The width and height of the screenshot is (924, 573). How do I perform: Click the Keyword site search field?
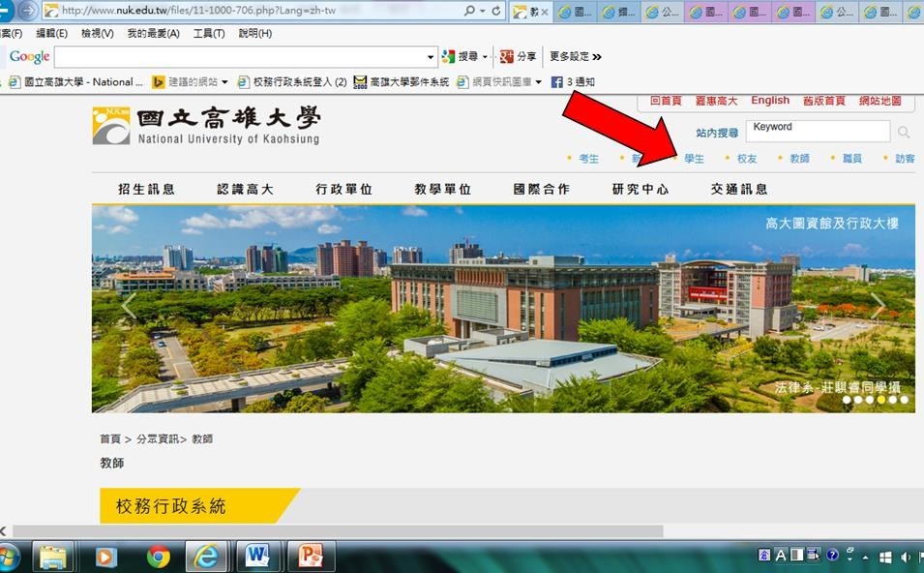pyautogui.click(x=818, y=131)
